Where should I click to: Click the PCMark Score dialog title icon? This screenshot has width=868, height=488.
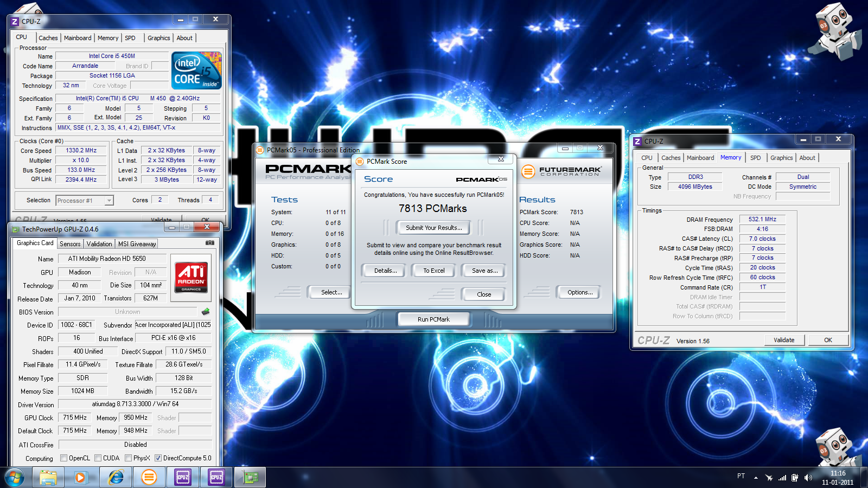click(x=360, y=161)
